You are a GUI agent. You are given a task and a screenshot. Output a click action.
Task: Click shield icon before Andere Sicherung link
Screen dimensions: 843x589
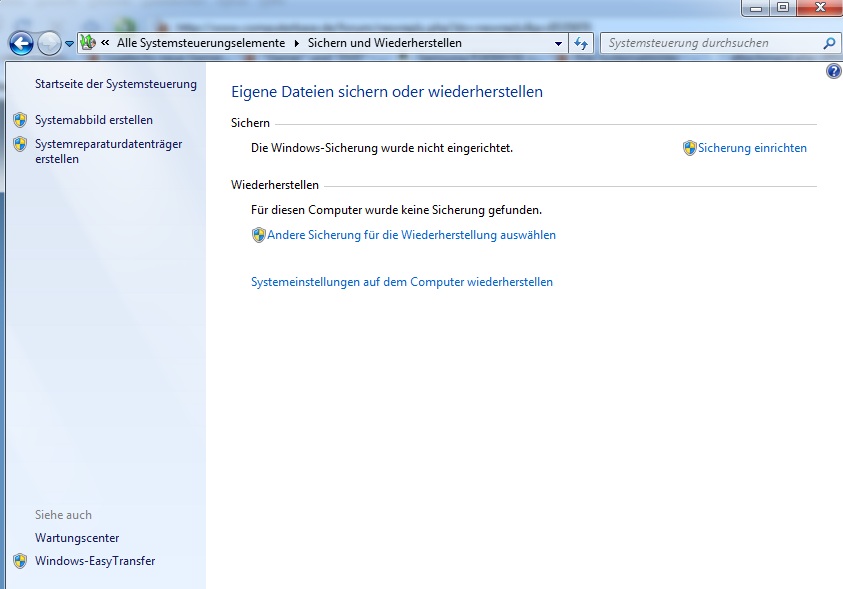[x=259, y=235]
